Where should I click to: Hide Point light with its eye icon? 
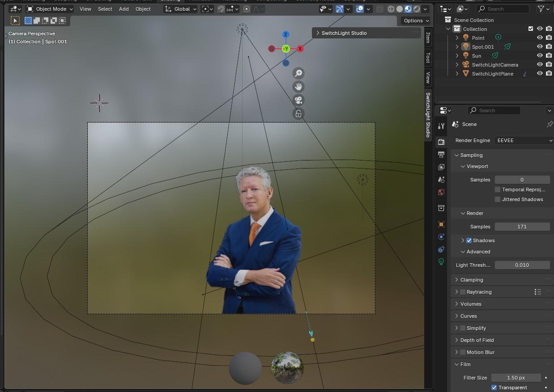pyautogui.click(x=540, y=38)
